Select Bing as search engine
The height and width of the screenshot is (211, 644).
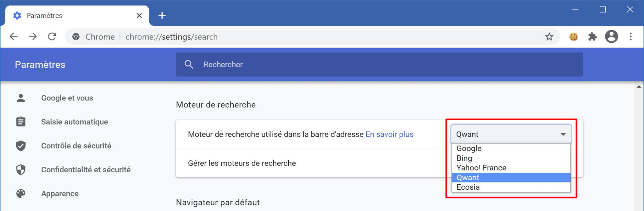[x=464, y=158]
